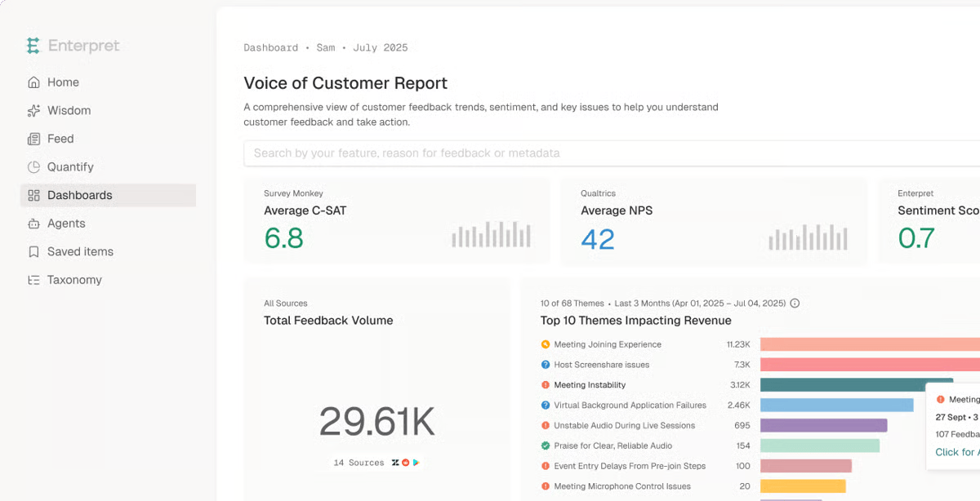Click the "Meeting Joining Experience" theme label
The width and height of the screenshot is (980, 501).
[608, 344]
